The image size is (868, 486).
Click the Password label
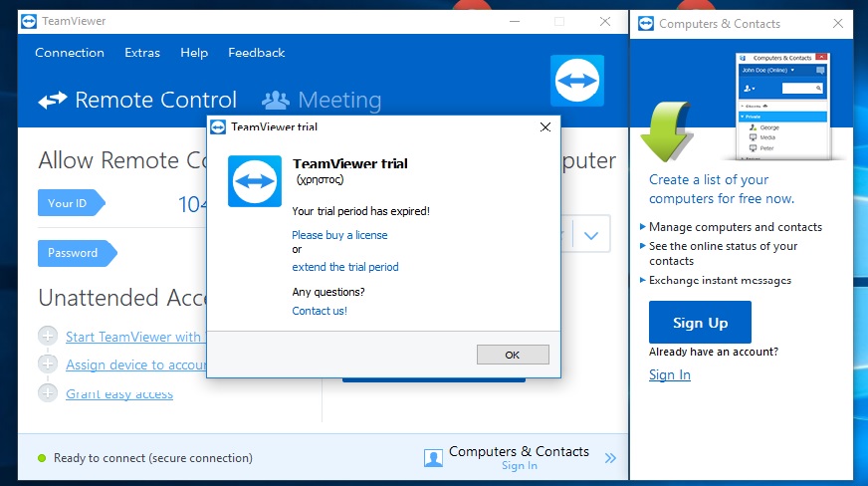tap(77, 253)
